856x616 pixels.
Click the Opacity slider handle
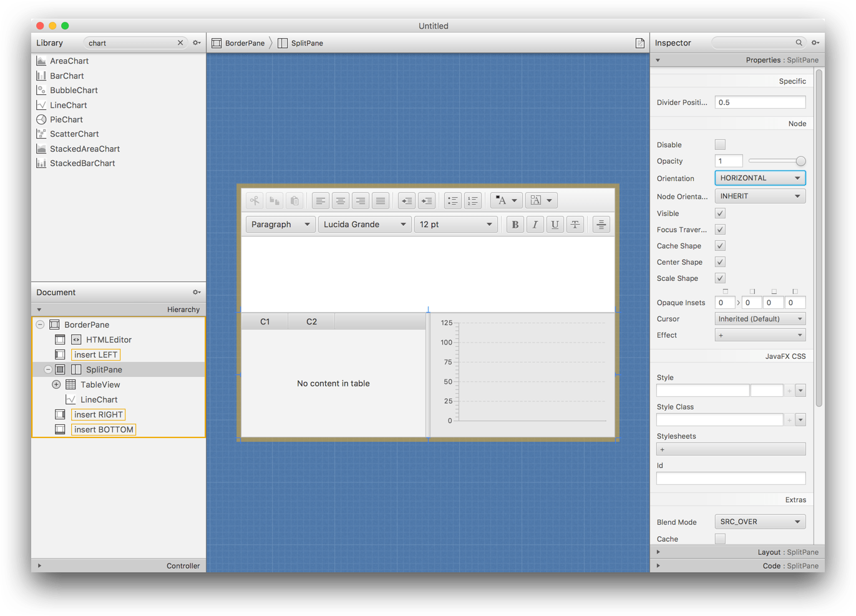point(800,161)
